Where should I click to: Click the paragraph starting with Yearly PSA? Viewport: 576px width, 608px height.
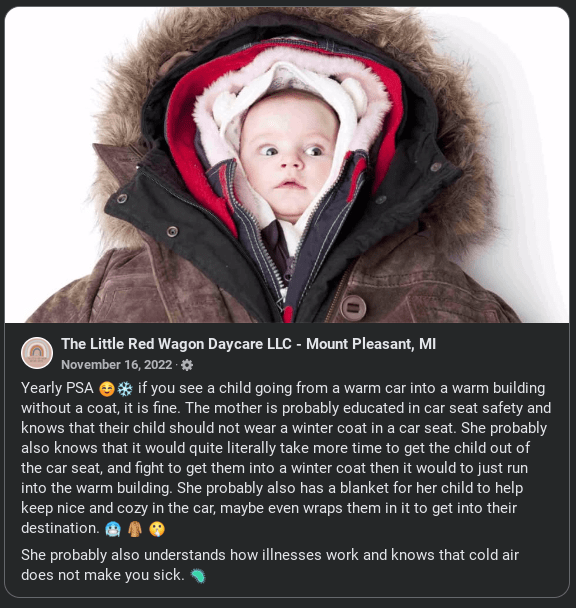coord(286,458)
